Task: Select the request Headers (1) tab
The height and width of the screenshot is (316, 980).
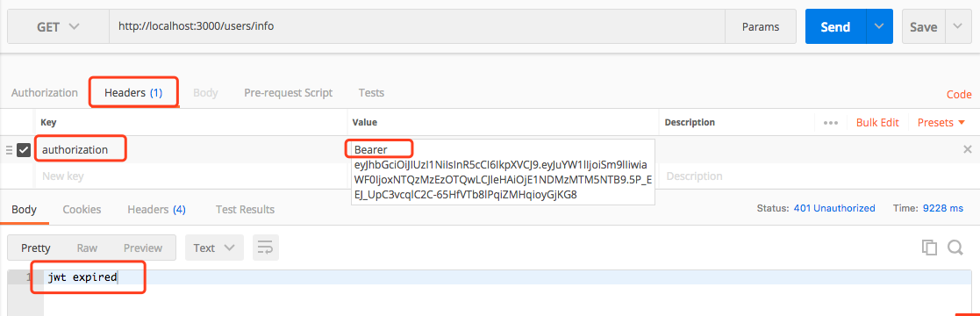Action: click(133, 93)
